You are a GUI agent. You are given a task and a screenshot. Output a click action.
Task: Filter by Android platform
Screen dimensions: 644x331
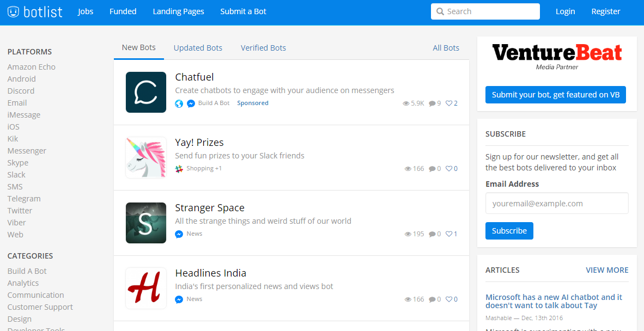point(21,79)
